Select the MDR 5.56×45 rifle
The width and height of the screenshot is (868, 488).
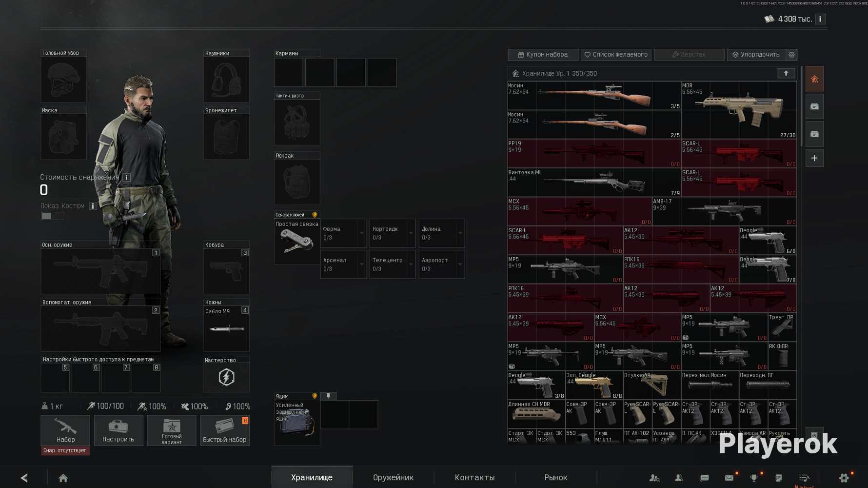(x=739, y=110)
